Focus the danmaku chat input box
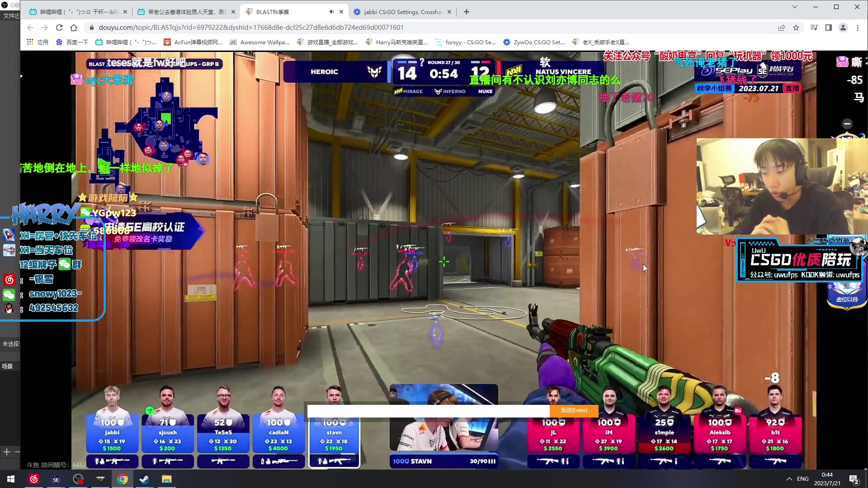The height and width of the screenshot is (488, 868). [428, 410]
